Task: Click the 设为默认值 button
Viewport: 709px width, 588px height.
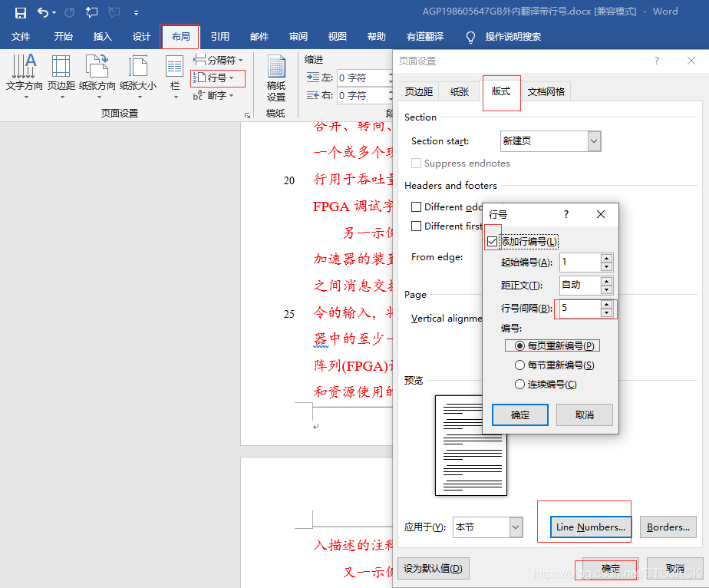Action: coord(434,569)
